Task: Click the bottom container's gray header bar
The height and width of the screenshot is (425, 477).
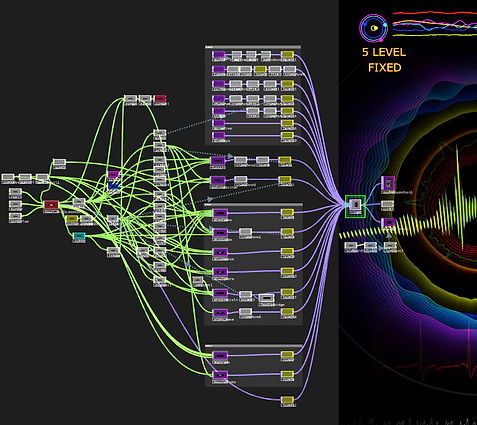Action: coord(254,346)
